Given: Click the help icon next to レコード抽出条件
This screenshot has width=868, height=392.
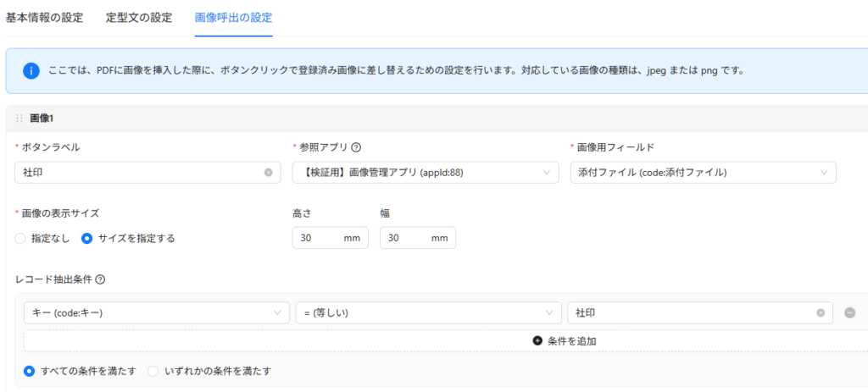Looking at the screenshot, I should click(100, 279).
